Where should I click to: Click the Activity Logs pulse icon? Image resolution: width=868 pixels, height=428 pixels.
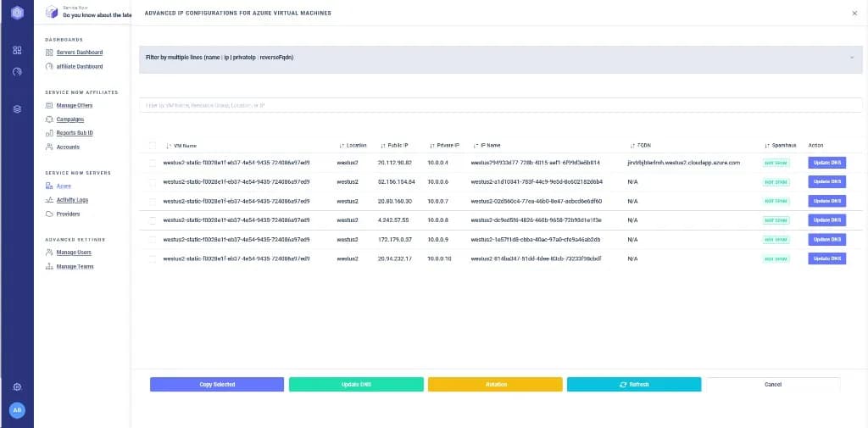[x=49, y=200]
